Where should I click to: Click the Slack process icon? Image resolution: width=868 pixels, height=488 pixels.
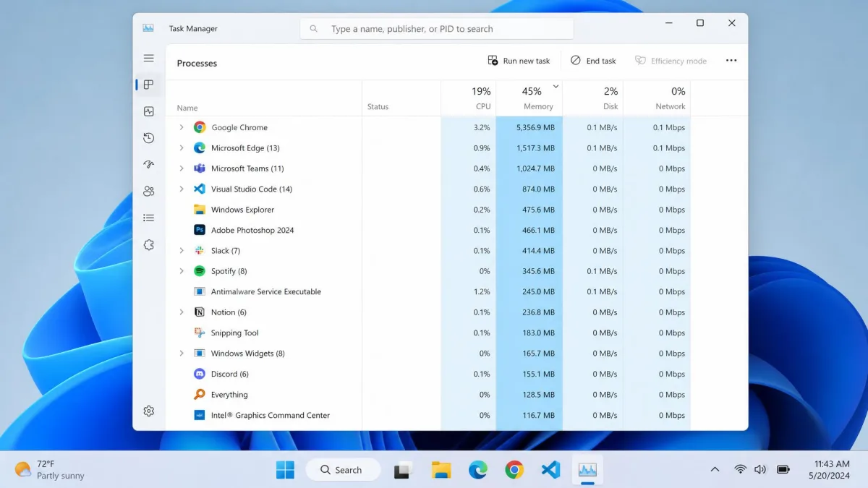(x=200, y=250)
